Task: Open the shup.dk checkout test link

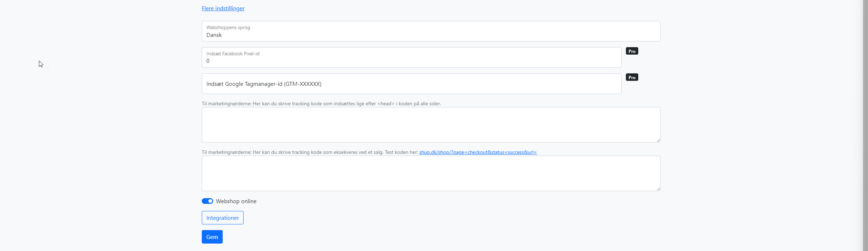Action: [478, 152]
